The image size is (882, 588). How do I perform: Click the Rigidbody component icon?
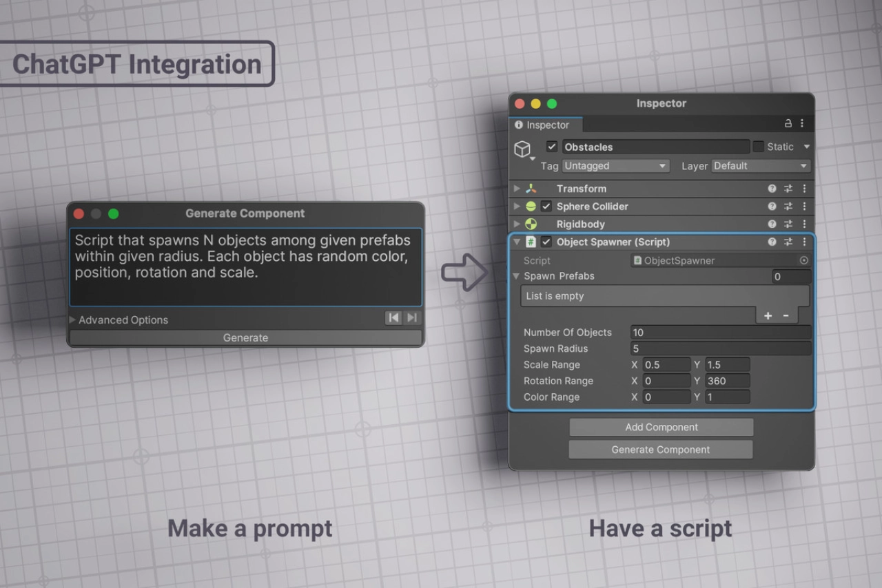[x=531, y=224]
